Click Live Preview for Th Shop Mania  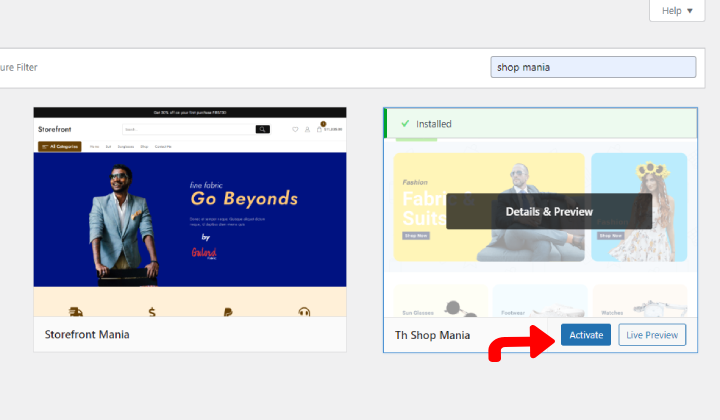652,335
